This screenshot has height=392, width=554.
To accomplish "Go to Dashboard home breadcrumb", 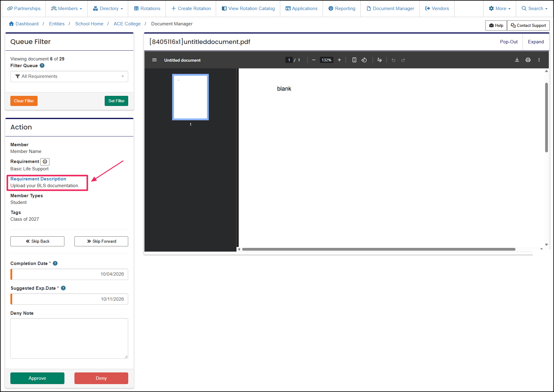I will pos(24,24).
